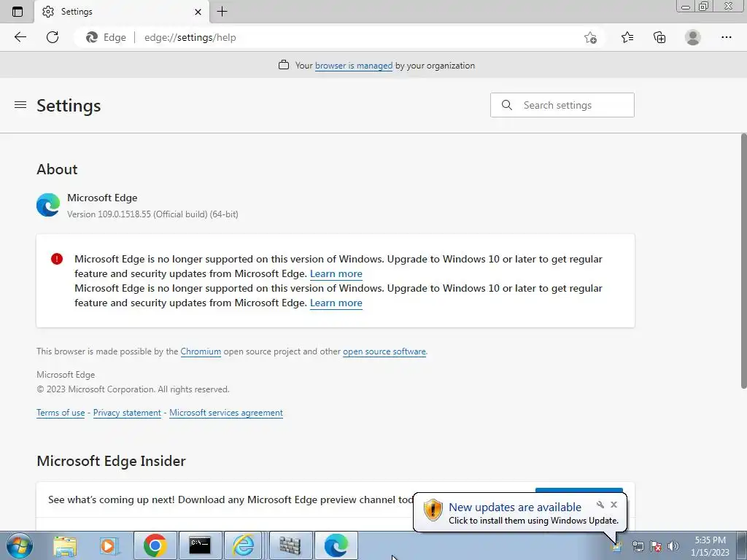Viewport: 747px width, 560px height.
Task: Open Google Chrome from the taskbar
Action: [155, 545]
